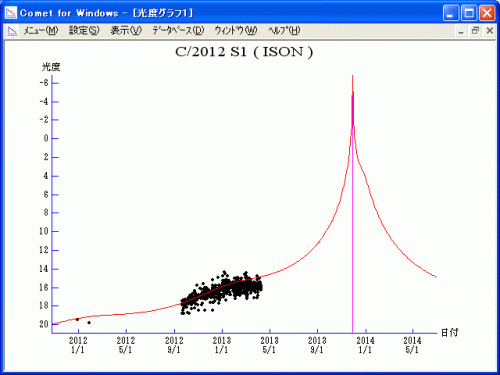Open the 表示(V) view menu

[126, 31]
